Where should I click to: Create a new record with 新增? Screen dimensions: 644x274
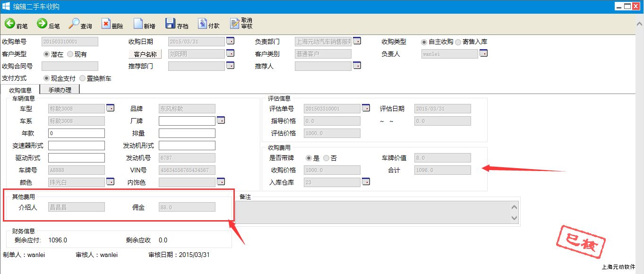(138, 24)
